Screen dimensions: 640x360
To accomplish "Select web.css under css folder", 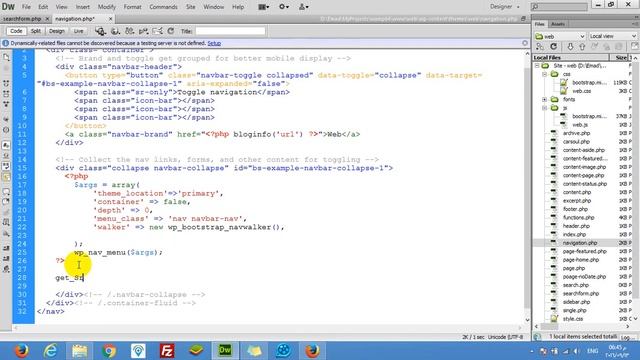I will click(581, 91).
